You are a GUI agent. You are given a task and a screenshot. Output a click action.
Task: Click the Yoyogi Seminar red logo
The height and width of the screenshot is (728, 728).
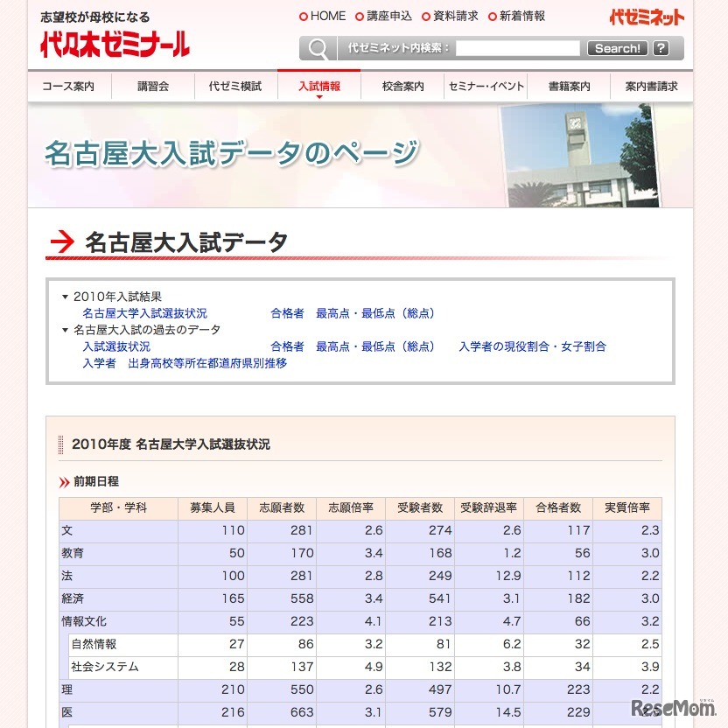(x=115, y=44)
